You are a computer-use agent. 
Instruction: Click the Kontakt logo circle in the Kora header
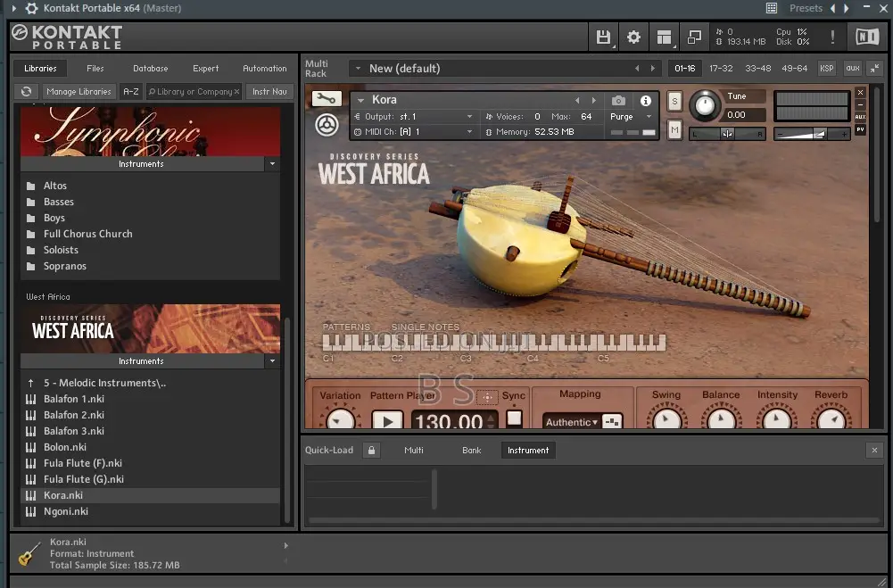click(327, 125)
